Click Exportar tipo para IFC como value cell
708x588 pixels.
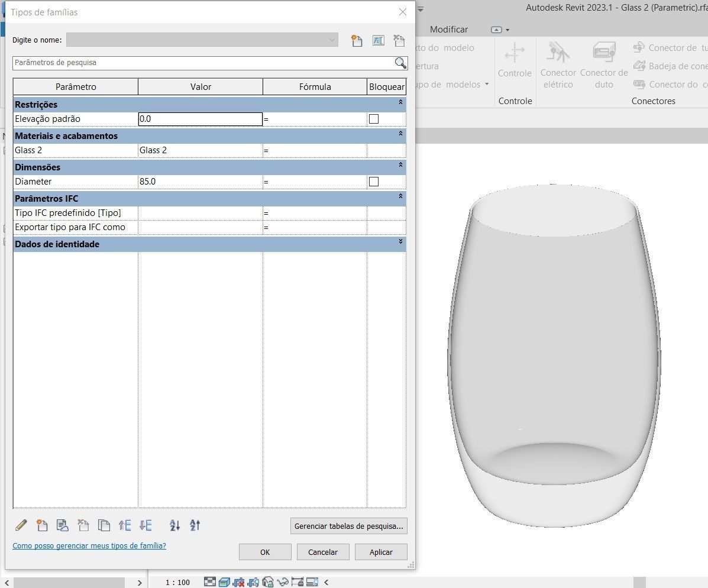pos(200,227)
